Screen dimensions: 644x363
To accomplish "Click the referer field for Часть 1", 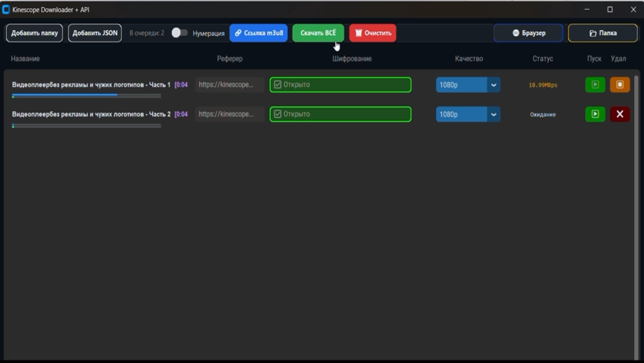I will pyautogui.click(x=229, y=84).
